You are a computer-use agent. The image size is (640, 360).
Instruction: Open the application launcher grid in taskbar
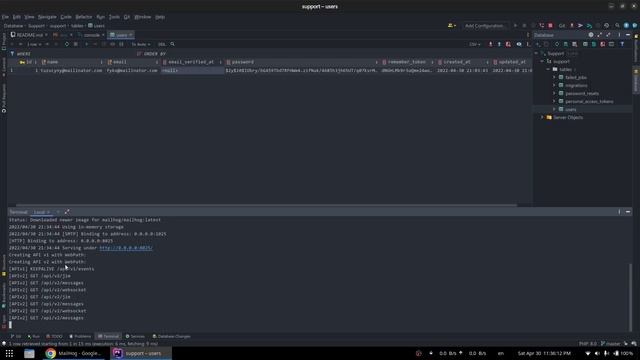click(x=9, y=353)
